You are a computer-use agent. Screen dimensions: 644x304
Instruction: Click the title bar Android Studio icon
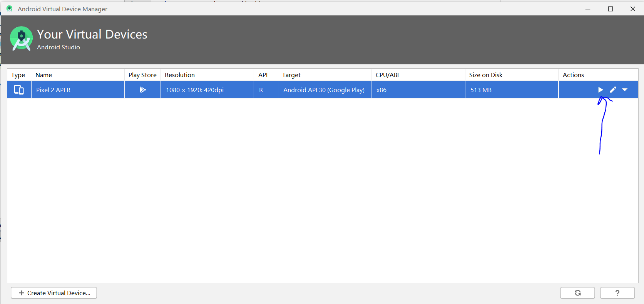9,8
